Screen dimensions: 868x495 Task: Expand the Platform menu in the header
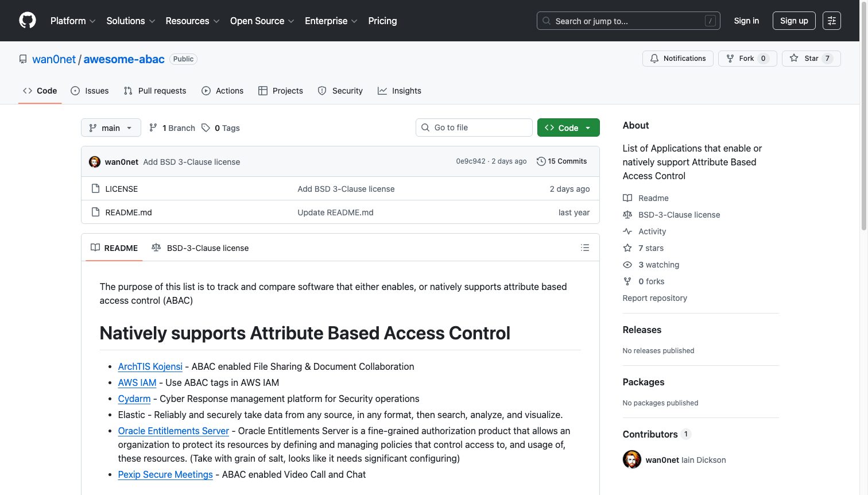point(73,21)
